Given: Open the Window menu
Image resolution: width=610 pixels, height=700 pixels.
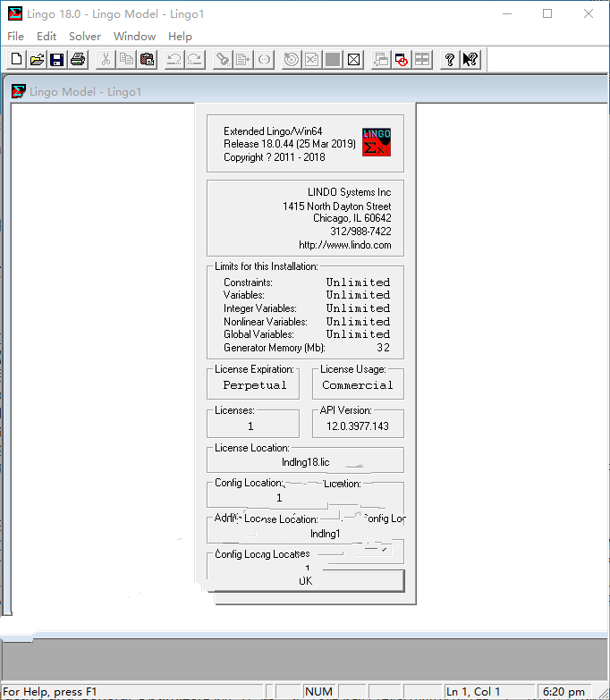Looking at the screenshot, I should tap(134, 36).
